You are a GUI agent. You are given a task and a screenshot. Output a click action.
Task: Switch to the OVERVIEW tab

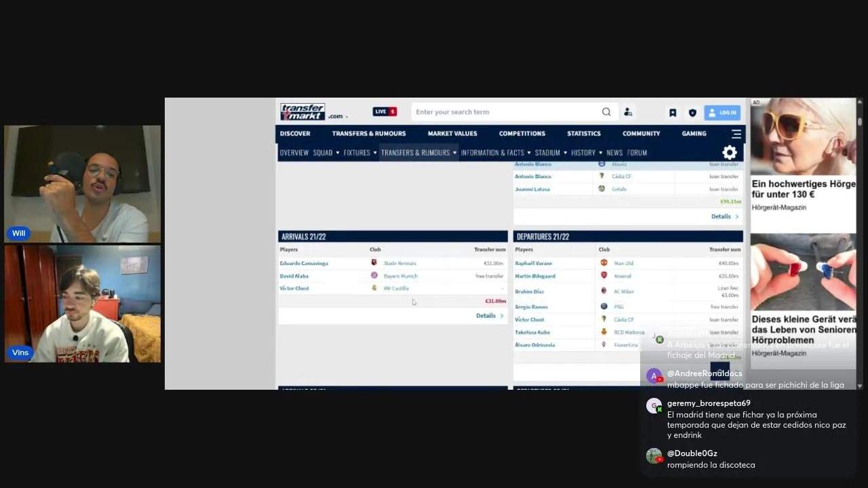coord(294,152)
